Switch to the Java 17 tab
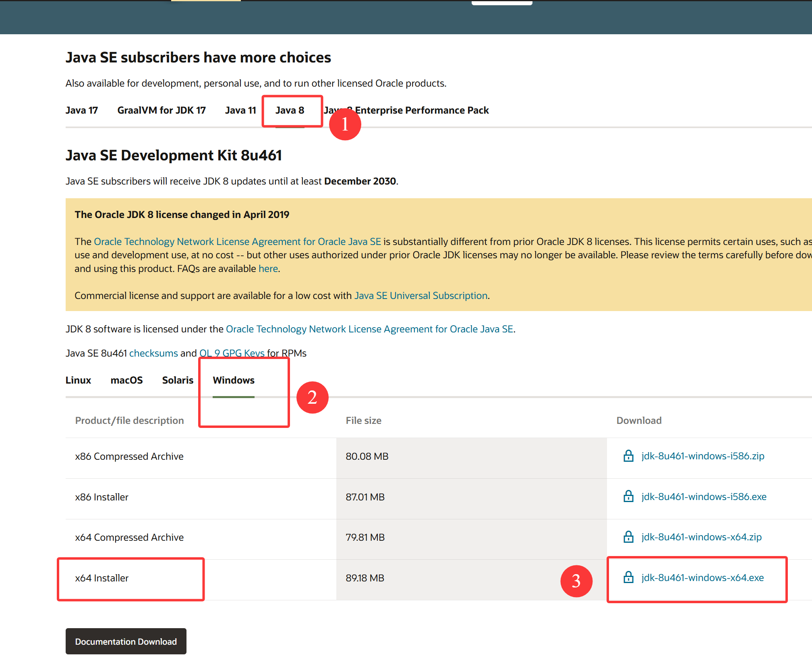The image size is (812, 660). coord(82,110)
